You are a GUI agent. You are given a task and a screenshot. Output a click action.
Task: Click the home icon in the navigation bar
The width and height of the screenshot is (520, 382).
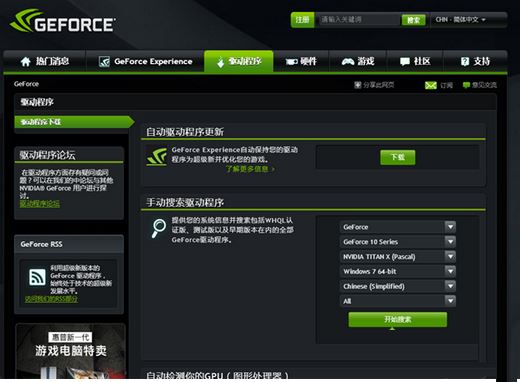coord(26,62)
